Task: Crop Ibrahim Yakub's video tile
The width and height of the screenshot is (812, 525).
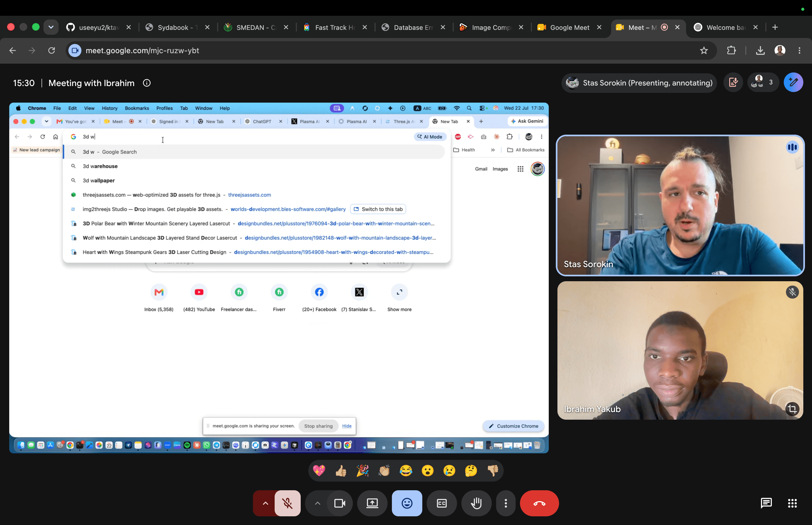Action: pyautogui.click(x=792, y=409)
